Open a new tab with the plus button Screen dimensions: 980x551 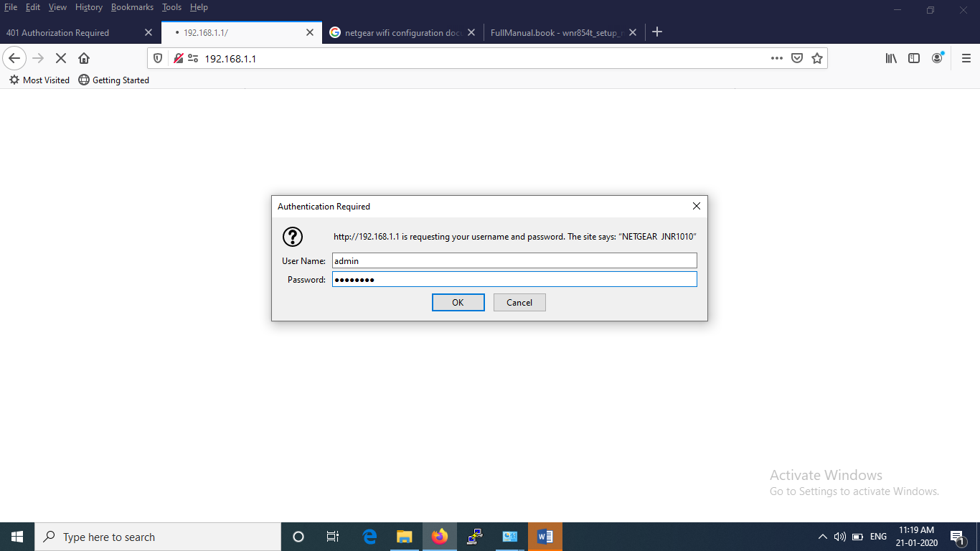[657, 32]
